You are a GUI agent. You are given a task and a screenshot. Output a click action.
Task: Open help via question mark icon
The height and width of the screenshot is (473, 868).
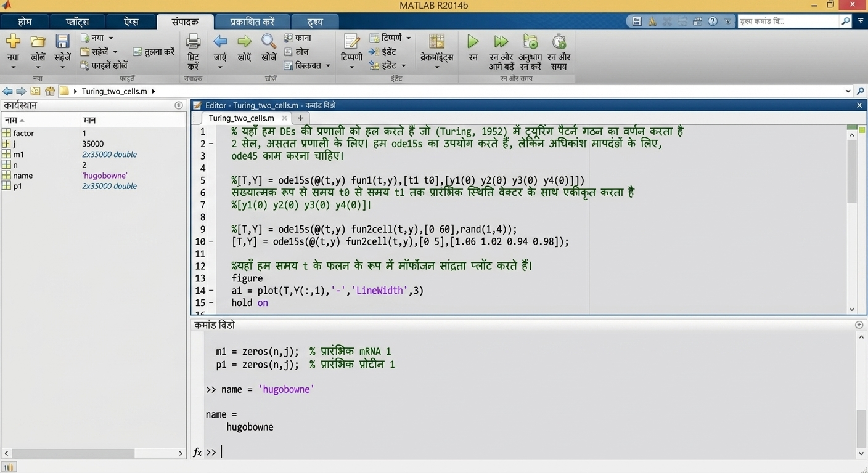713,21
